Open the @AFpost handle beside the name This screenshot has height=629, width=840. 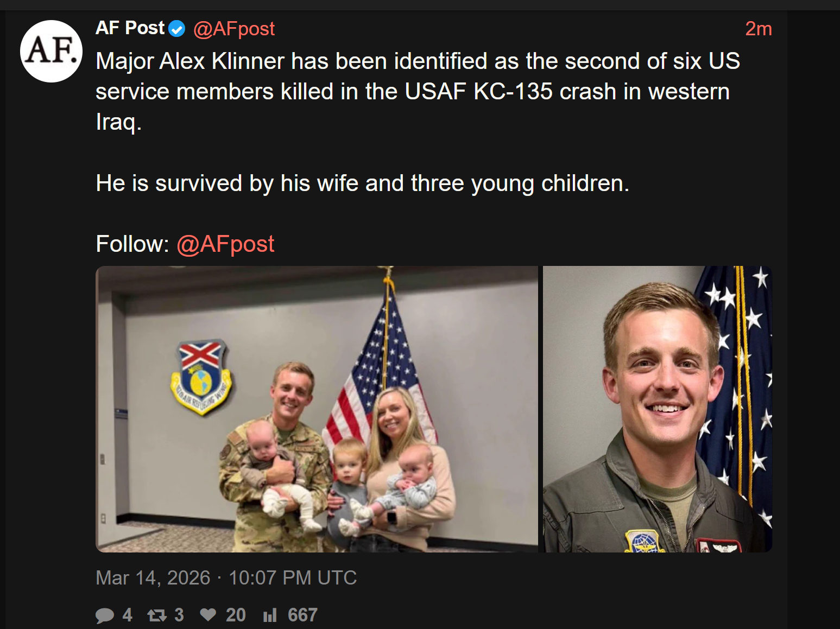click(234, 29)
